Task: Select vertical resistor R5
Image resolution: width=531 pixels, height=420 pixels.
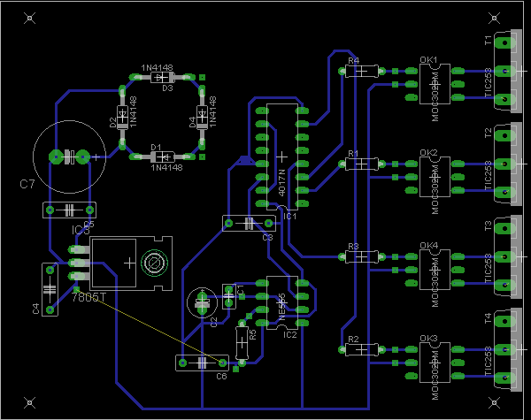Action: coord(242,343)
